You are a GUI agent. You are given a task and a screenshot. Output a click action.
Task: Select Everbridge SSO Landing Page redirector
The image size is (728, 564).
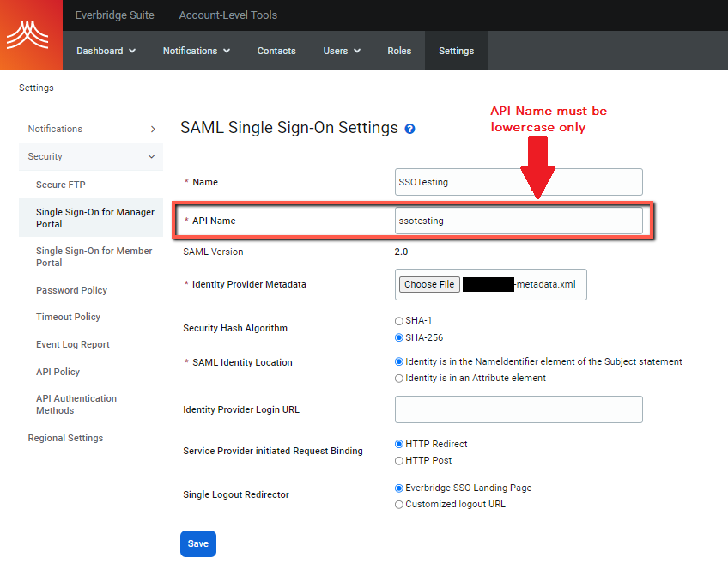coord(397,487)
